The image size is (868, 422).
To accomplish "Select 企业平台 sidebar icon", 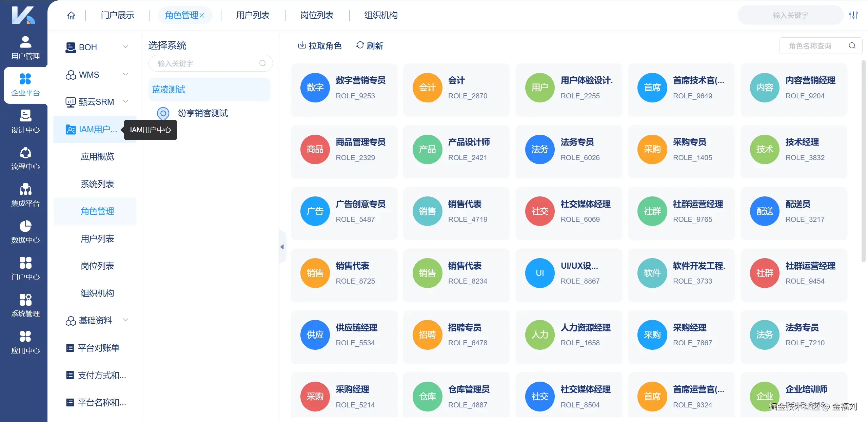I will pos(25,85).
